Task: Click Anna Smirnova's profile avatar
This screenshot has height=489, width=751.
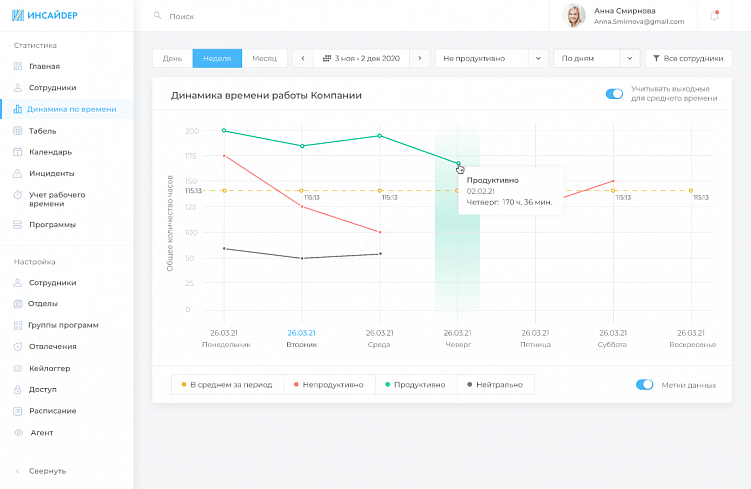Action: 574,16
